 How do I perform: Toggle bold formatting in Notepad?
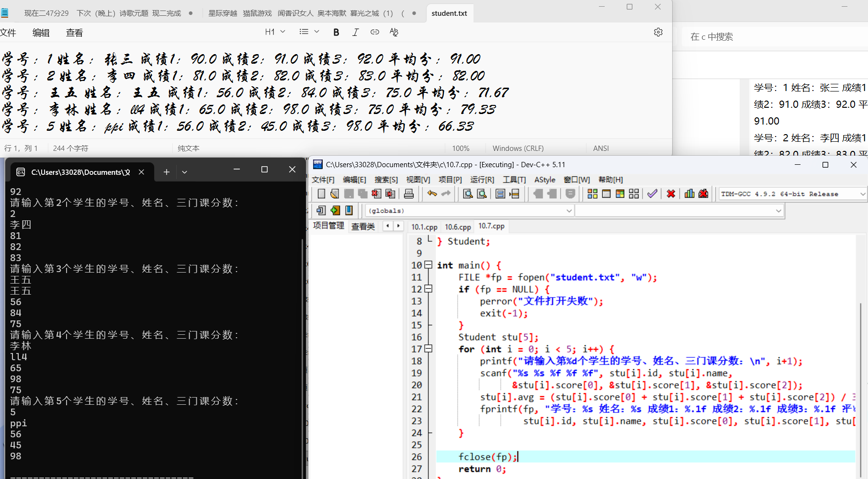pos(337,32)
